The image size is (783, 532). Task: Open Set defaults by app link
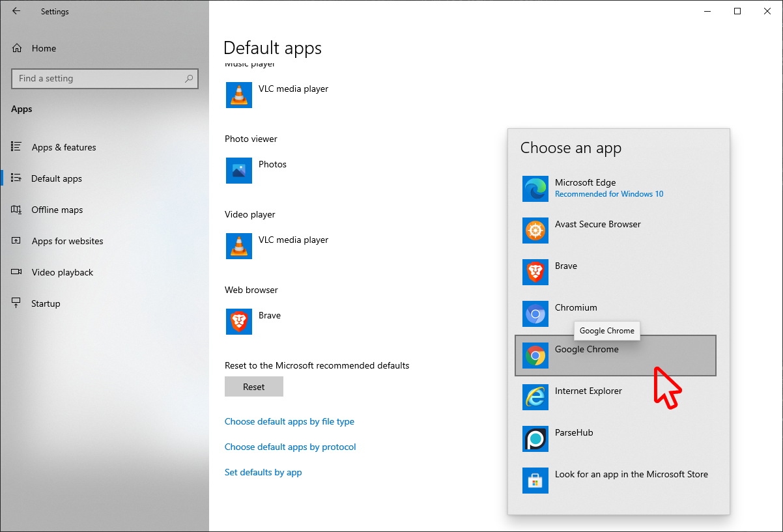click(x=263, y=472)
